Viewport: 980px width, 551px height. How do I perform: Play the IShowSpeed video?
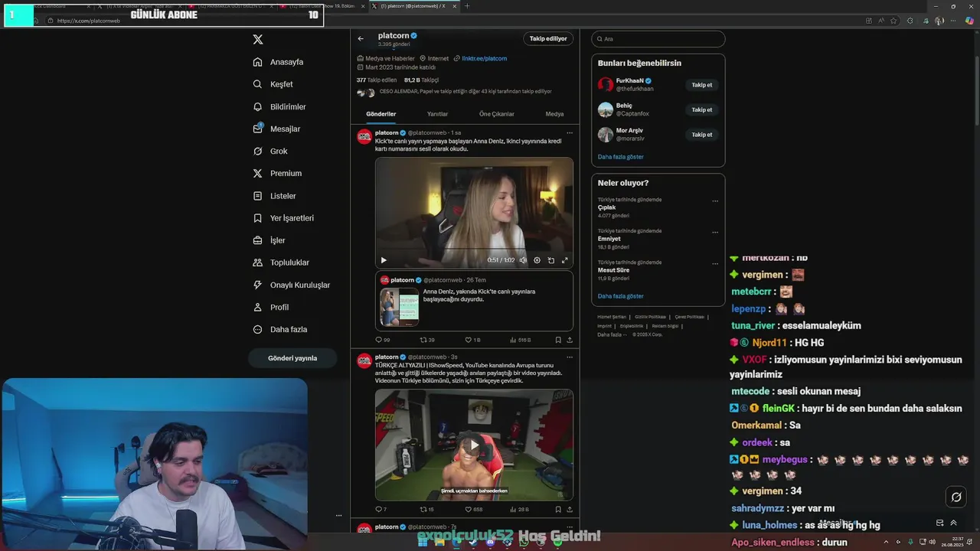pos(474,445)
